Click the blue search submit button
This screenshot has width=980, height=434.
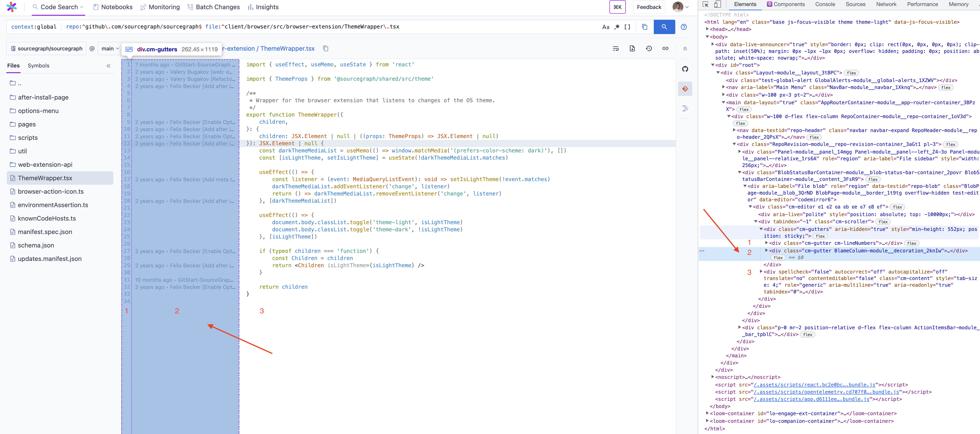[664, 27]
